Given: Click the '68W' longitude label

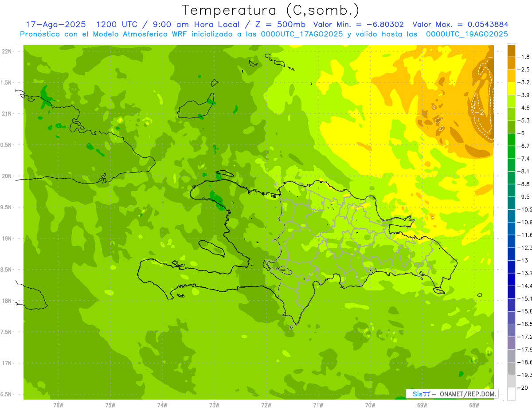Looking at the screenshot, I should click(x=474, y=405).
